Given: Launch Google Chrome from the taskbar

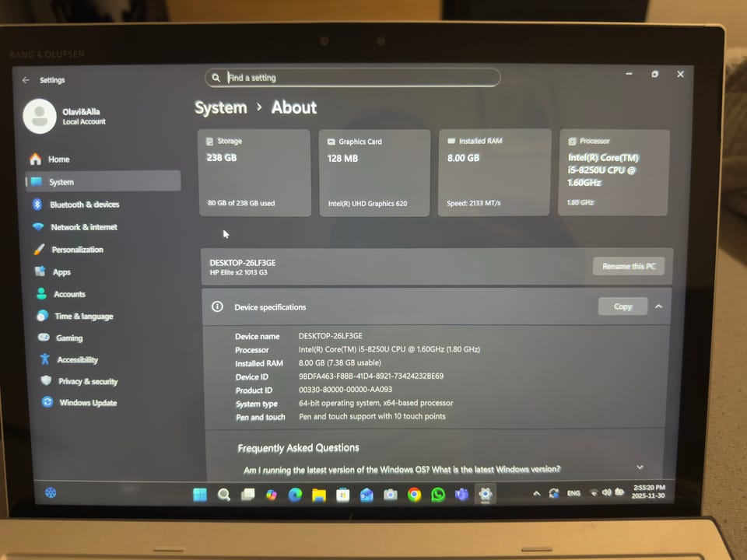Looking at the screenshot, I should 415,495.
